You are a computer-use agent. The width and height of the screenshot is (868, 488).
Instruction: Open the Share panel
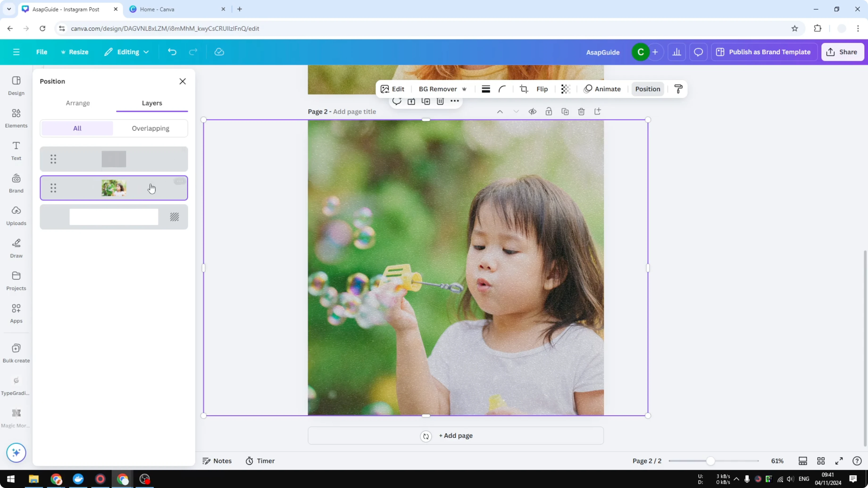point(843,52)
